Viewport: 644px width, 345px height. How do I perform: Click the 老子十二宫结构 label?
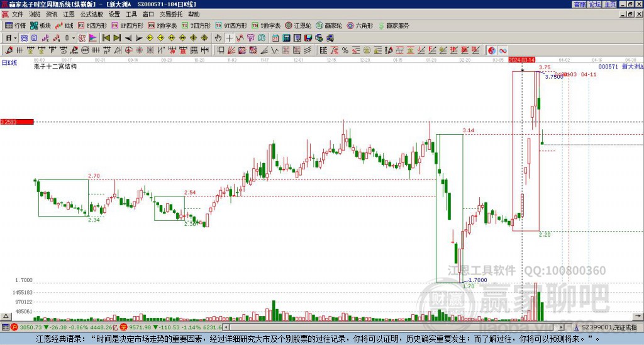[x=55, y=66]
